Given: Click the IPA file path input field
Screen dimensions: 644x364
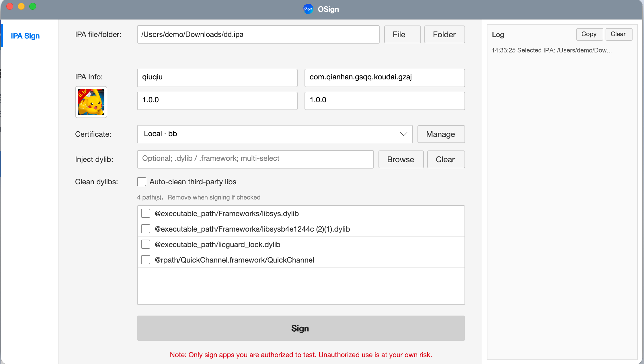Looking at the screenshot, I should pyautogui.click(x=258, y=34).
